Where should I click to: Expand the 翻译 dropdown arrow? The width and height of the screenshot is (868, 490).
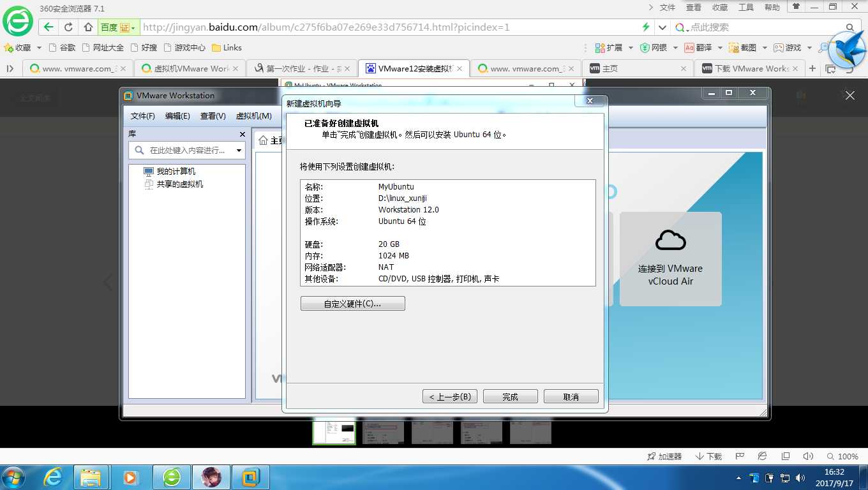tap(720, 48)
